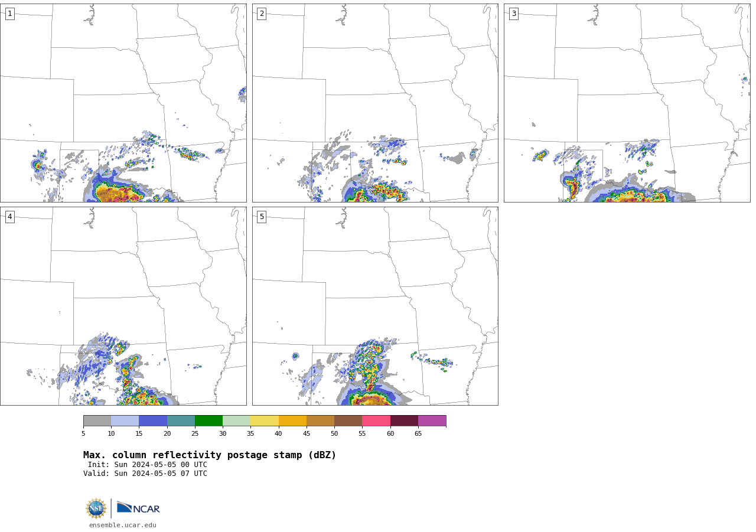Click the purple 65+ dBZ swatch
The image size is (756, 532).
pos(432,420)
